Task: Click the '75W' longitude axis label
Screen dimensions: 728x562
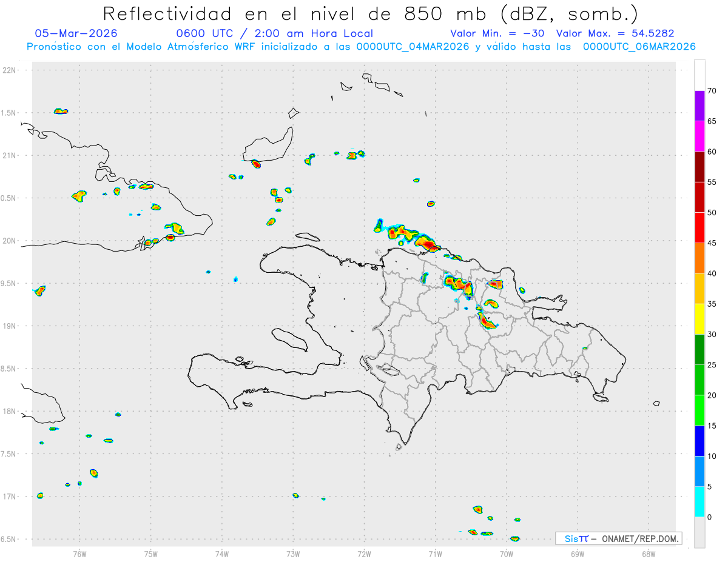Action: tap(151, 554)
